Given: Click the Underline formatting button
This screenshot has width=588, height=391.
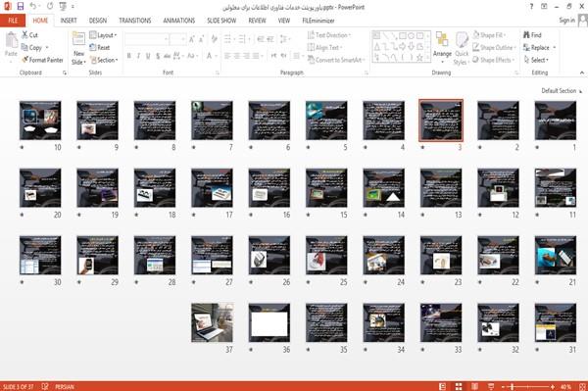Looking at the screenshot, I should coord(148,56).
